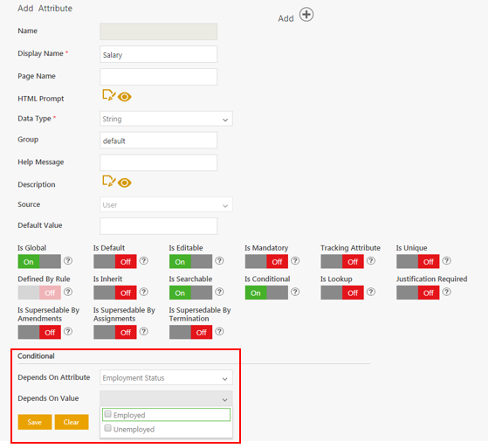Image resolution: width=489 pixels, height=448 pixels.
Task: Click the Page Name input field
Action: 158,77
